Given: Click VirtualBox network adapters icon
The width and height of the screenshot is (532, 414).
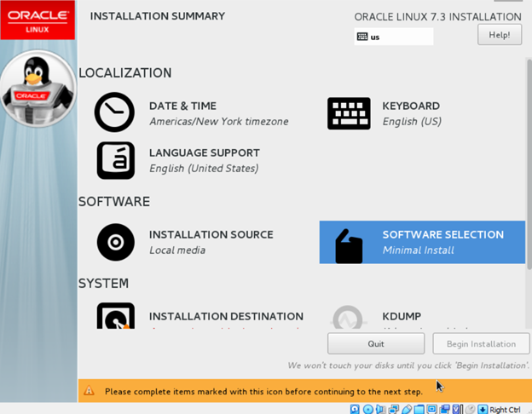Looking at the screenshot, I should [394, 409].
